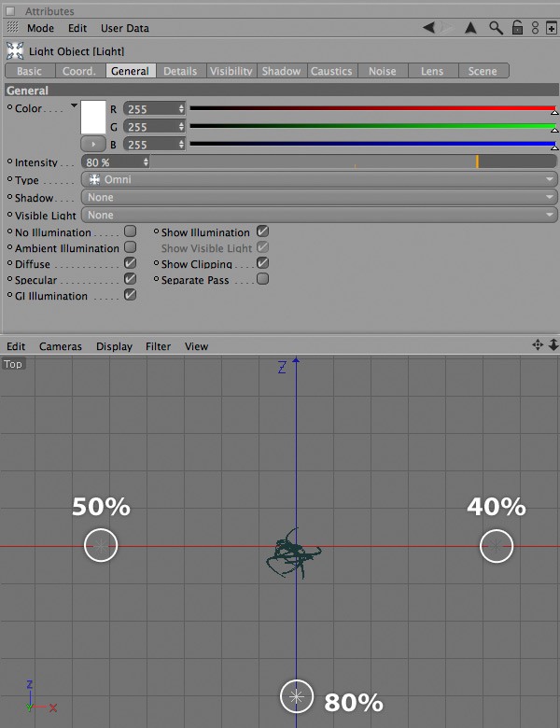
Task: Enable the No Illumination checkbox
Action: point(130,231)
